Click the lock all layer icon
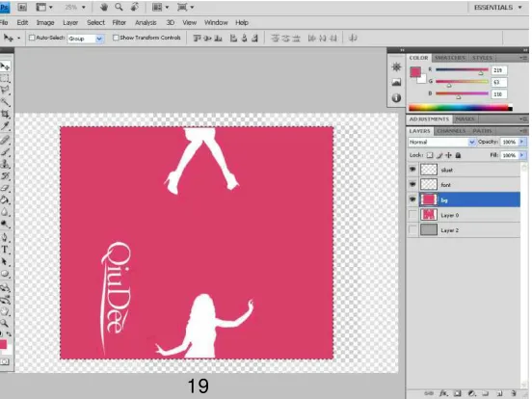532x399 pixels. click(x=458, y=155)
